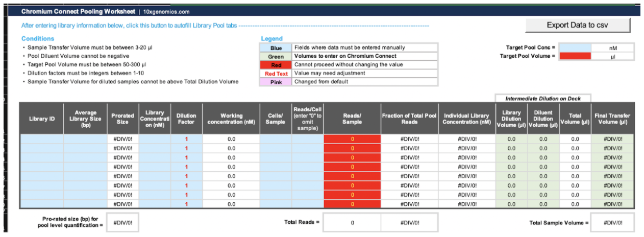Click the Reads/Cell column header

(x=308, y=118)
